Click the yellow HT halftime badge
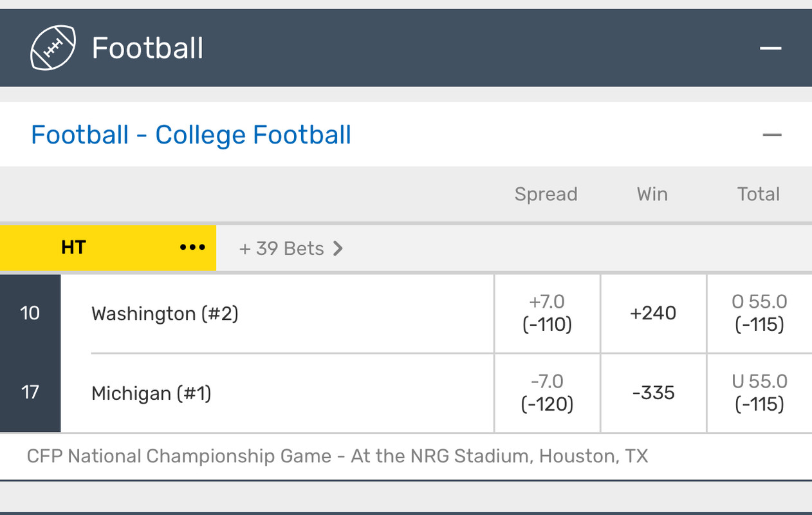Viewport: 812px width, 515px height. [73, 248]
